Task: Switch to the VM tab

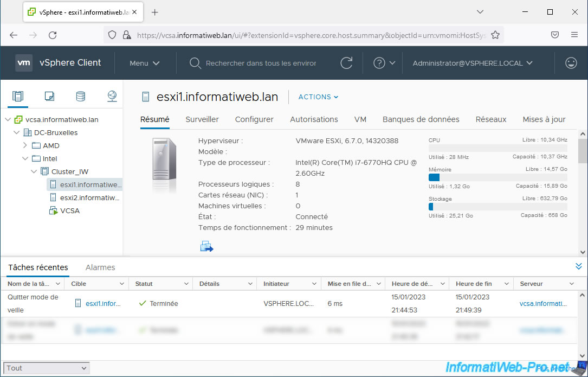Action: tap(360, 119)
